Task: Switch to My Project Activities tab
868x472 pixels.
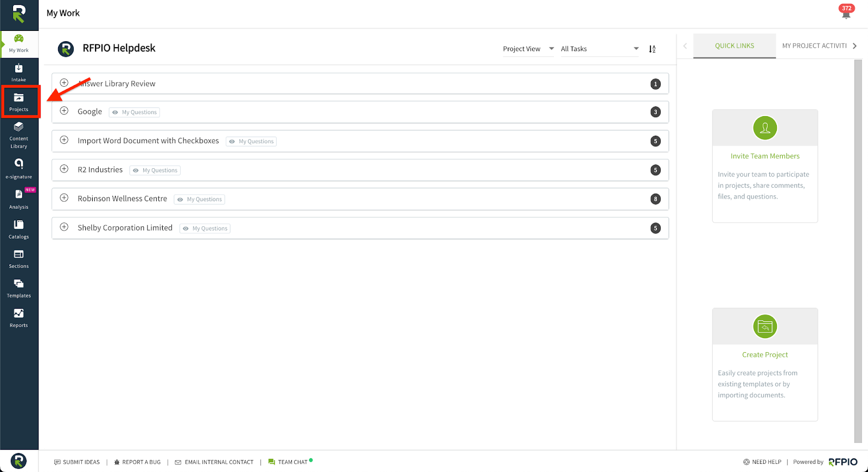Action: click(x=814, y=46)
